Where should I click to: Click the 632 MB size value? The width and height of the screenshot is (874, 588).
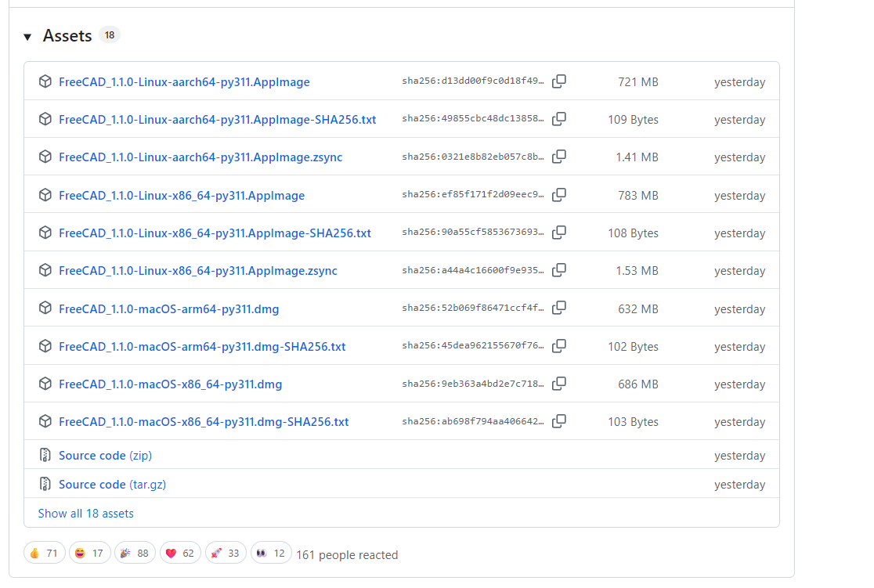click(x=638, y=308)
